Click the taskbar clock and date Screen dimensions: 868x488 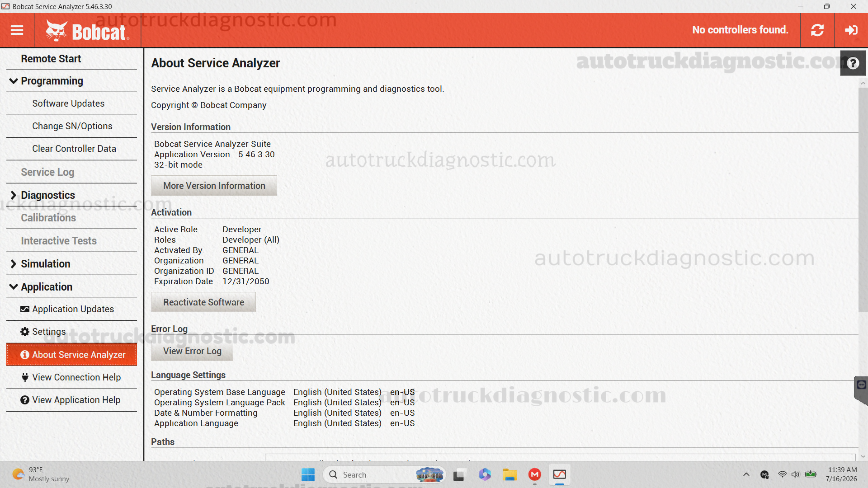(x=841, y=474)
